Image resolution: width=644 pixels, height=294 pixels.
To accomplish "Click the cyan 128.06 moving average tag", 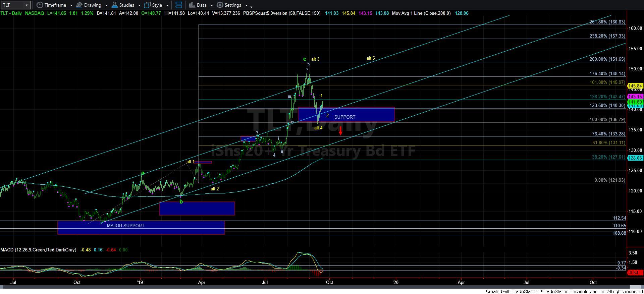I will (635, 158).
